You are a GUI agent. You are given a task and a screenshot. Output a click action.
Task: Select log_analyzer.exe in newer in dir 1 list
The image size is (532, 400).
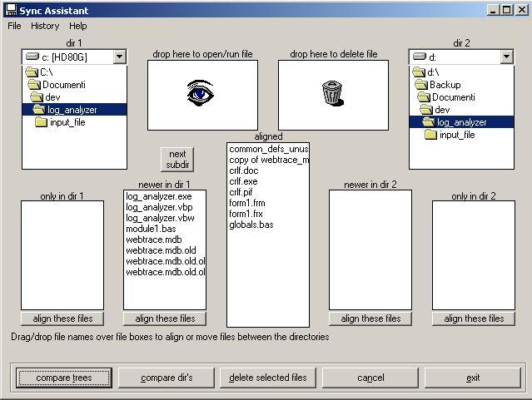pyautogui.click(x=158, y=196)
